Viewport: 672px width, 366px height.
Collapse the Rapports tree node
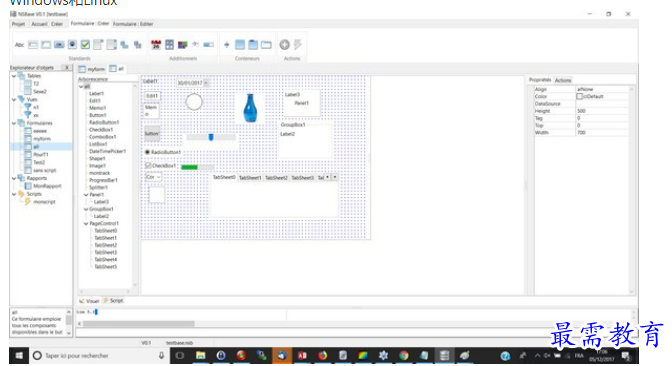pyautogui.click(x=14, y=178)
